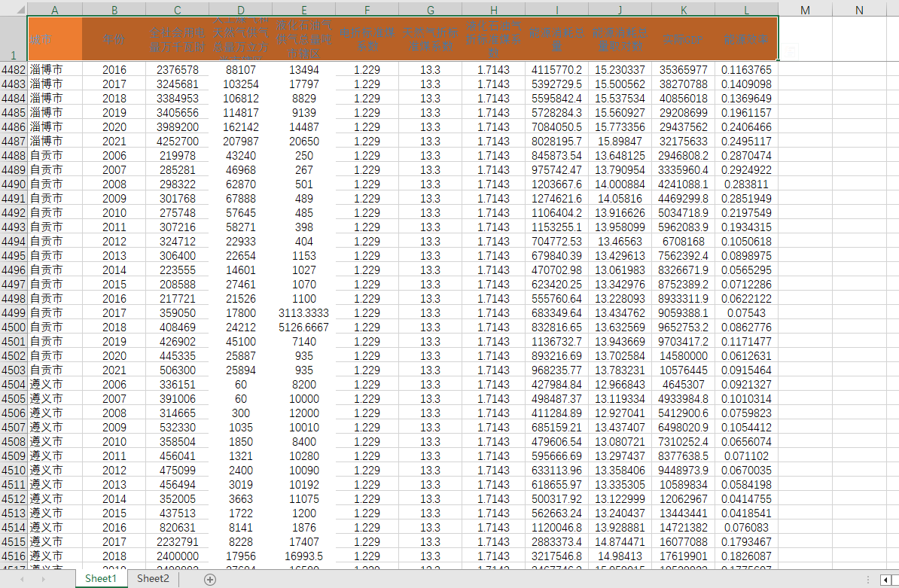Image resolution: width=899 pixels, height=588 pixels.
Task: Click the three-dot tab bar splitter handle
Action: tap(868, 580)
